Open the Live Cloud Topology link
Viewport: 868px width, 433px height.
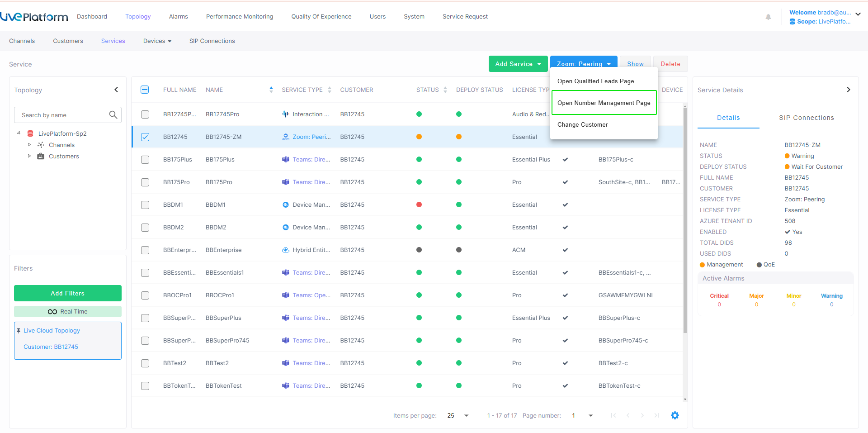(x=52, y=330)
